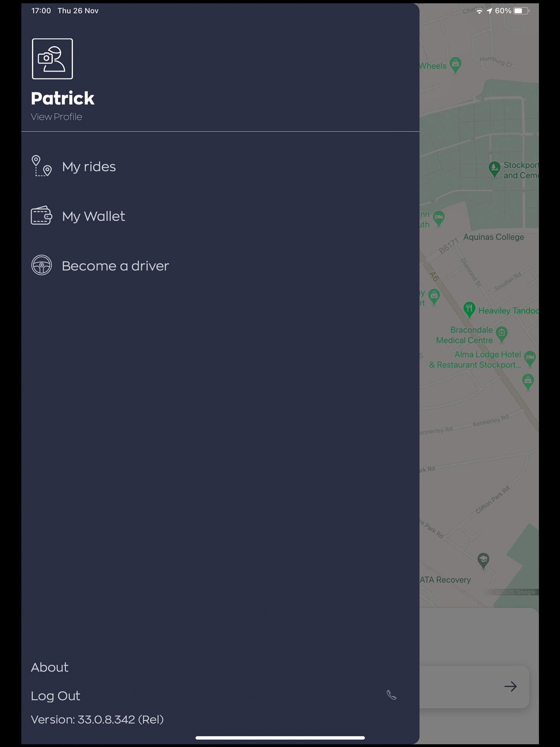Select the graduation cap school pin
The height and width of the screenshot is (747, 560).
[x=483, y=561]
